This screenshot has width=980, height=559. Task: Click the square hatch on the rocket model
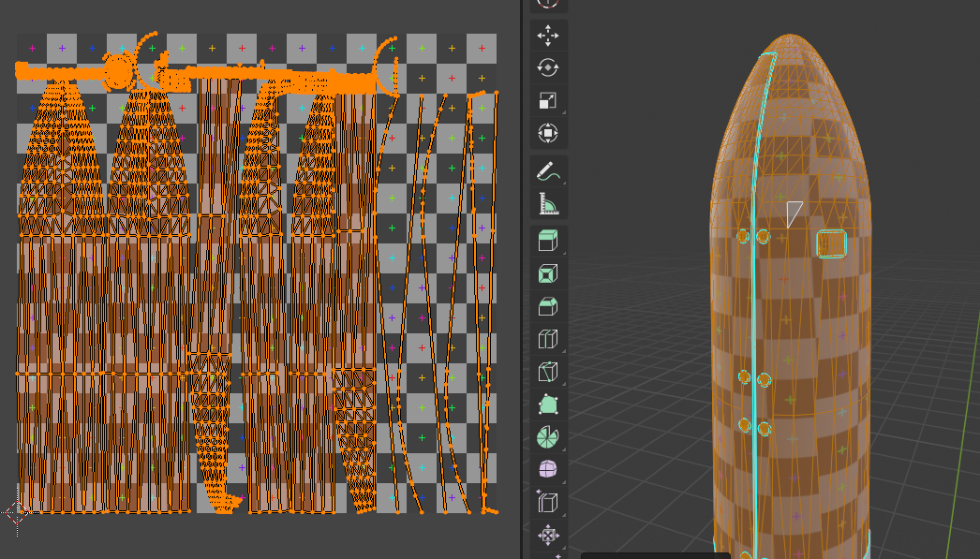tap(831, 243)
